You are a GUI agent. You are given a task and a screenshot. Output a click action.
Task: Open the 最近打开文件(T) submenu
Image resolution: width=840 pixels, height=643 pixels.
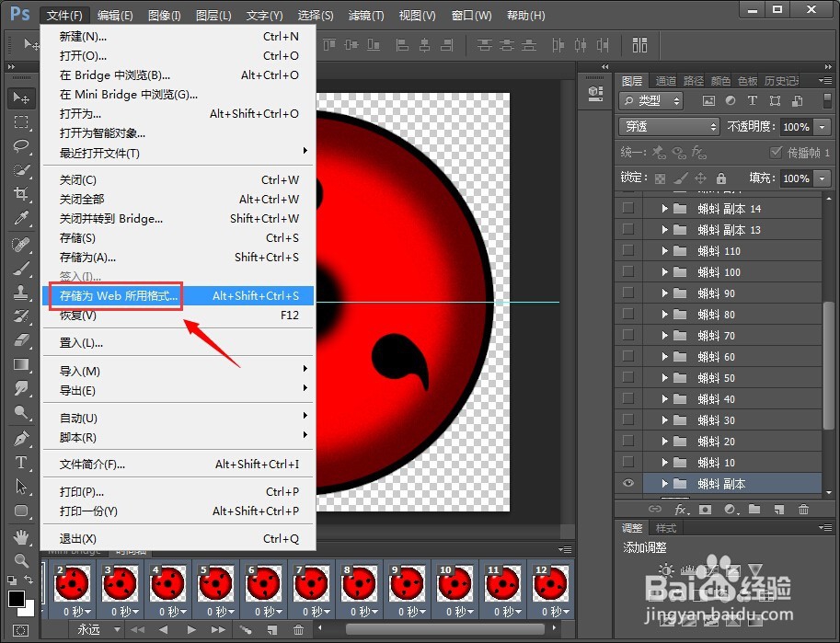[x=178, y=153]
